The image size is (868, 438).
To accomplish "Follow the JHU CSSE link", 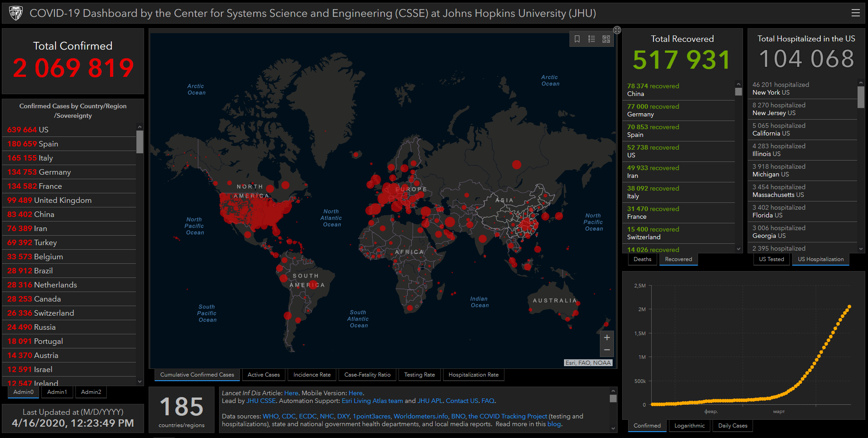I will [x=261, y=401].
